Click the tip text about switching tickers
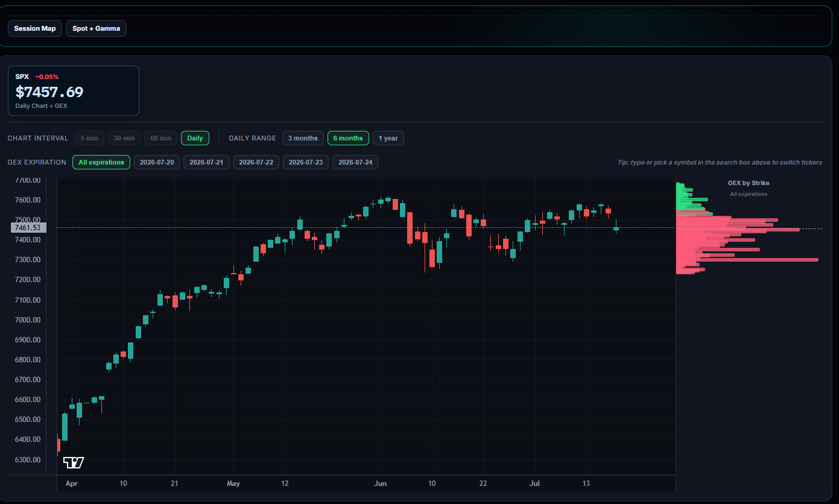The width and height of the screenshot is (839, 504). [x=720, y=162]
